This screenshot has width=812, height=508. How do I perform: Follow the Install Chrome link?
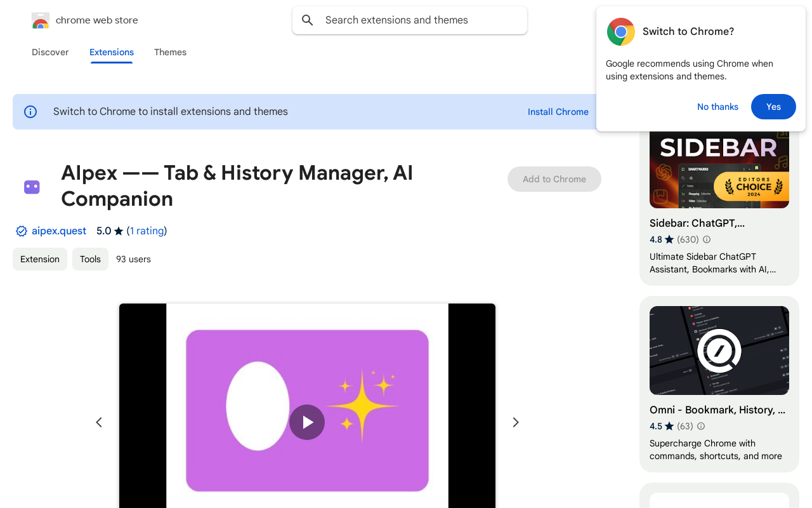pos(558,112)
